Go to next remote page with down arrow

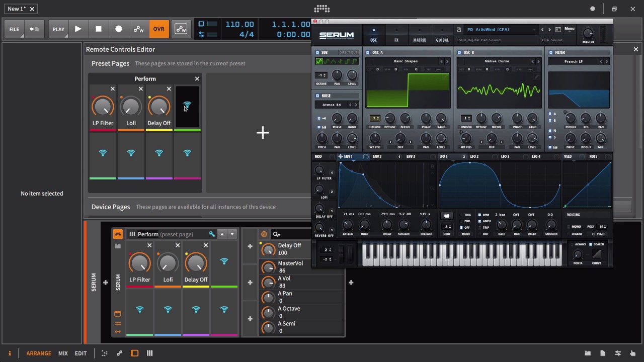click(x=232, y=234)
